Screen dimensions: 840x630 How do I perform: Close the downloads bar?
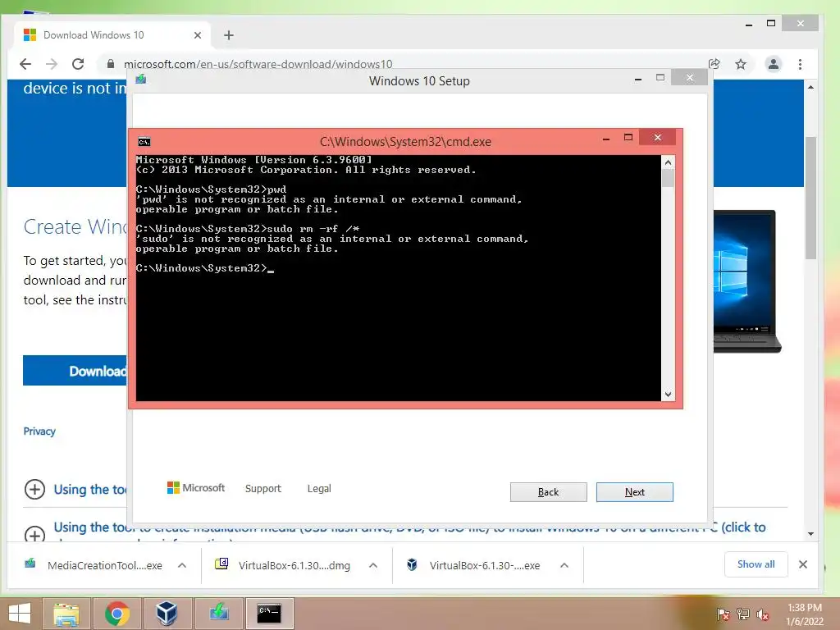(x=802, y=564)
